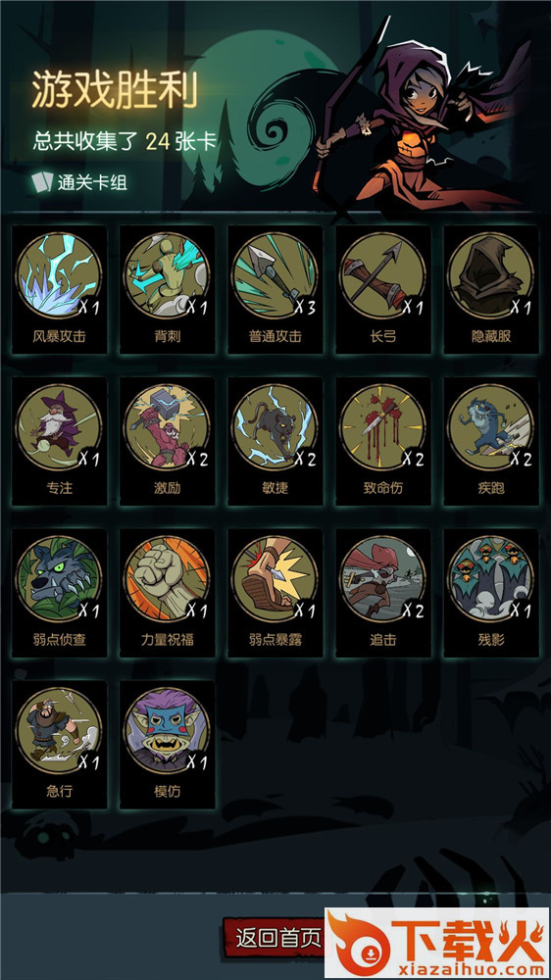
Task: Open the 通关卡组 deck label
Action: tap(80, 182)
